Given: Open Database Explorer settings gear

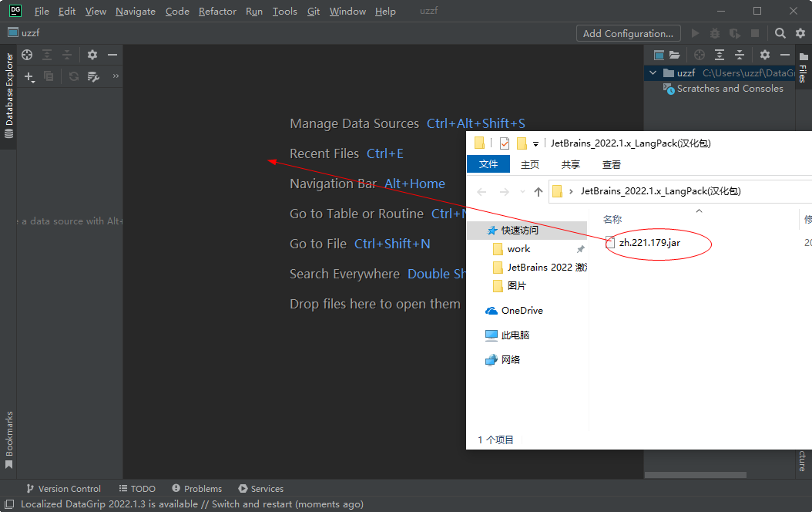Looking at the screenshot, I should [92, 55].
